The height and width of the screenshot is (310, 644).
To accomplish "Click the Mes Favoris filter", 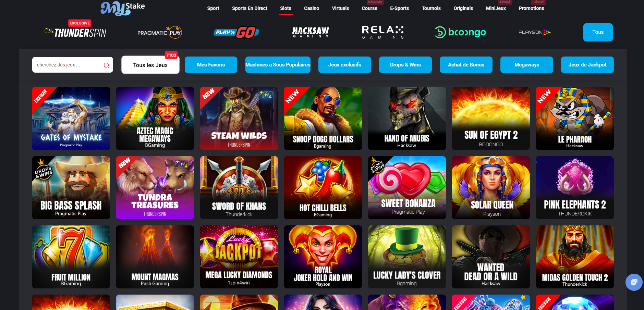I will [211, 65].
